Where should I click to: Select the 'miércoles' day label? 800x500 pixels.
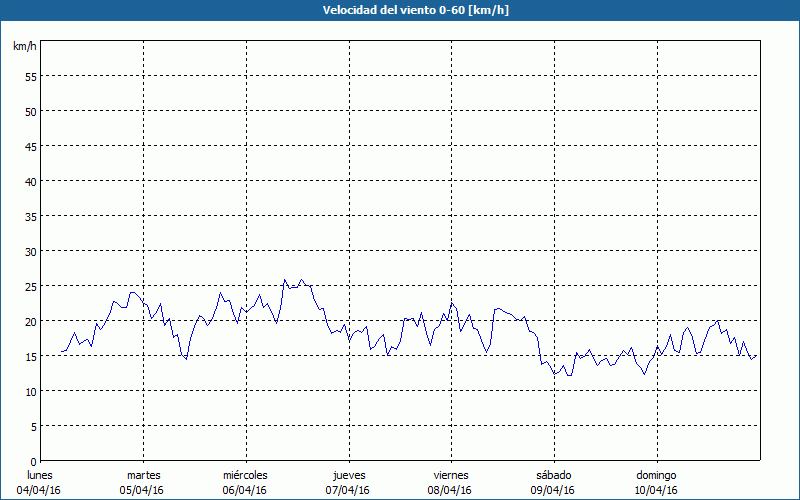tap(245, 475)
